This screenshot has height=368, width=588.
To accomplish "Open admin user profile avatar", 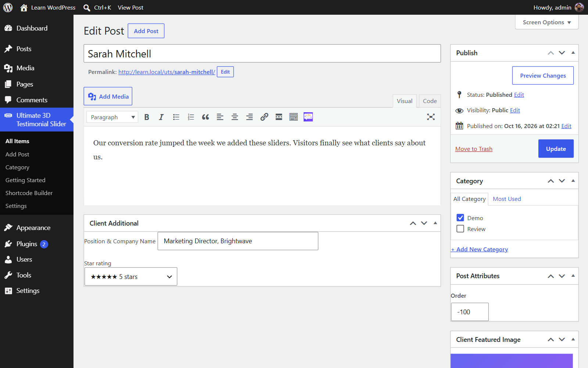I will (x=579, y=7).
